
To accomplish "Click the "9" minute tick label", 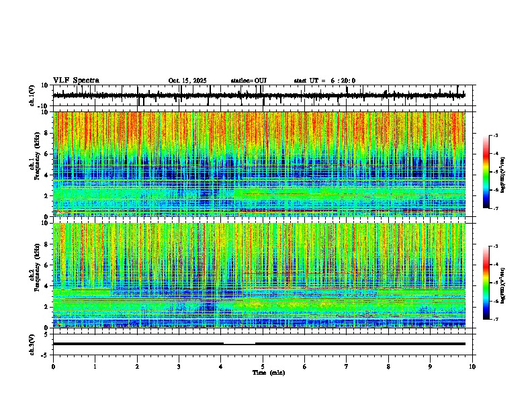I will click(430, 367).
